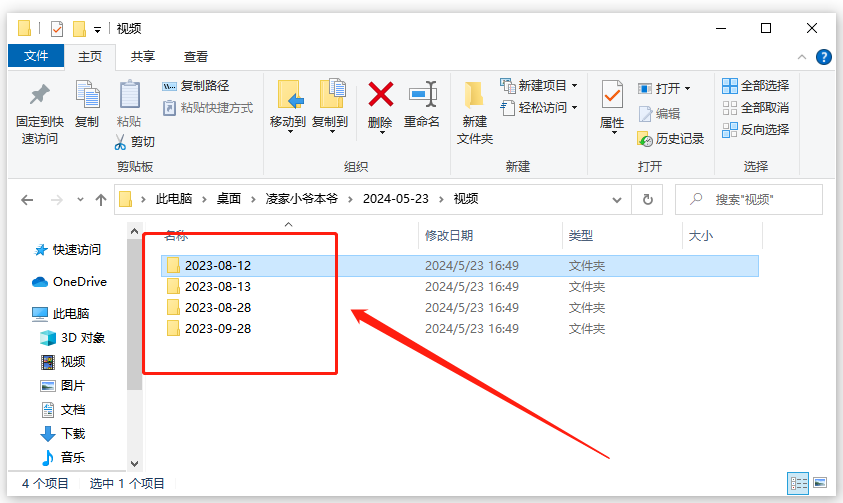Select the folder 2023-08-28

click(x=460, y=307)
